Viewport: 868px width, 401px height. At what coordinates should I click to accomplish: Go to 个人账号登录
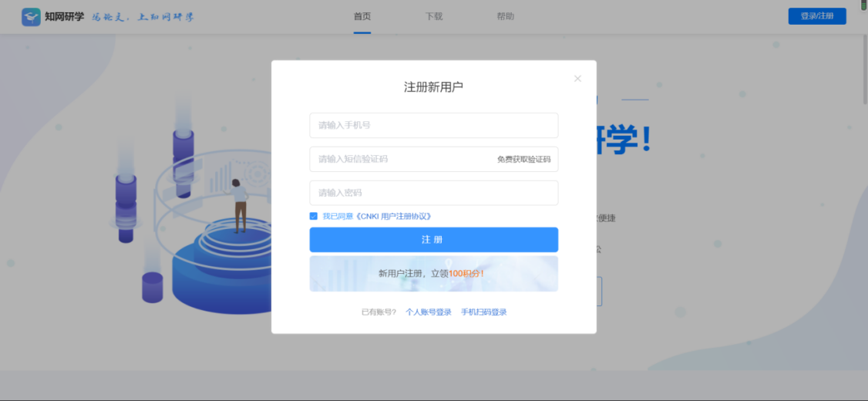[x=429, y=312]
